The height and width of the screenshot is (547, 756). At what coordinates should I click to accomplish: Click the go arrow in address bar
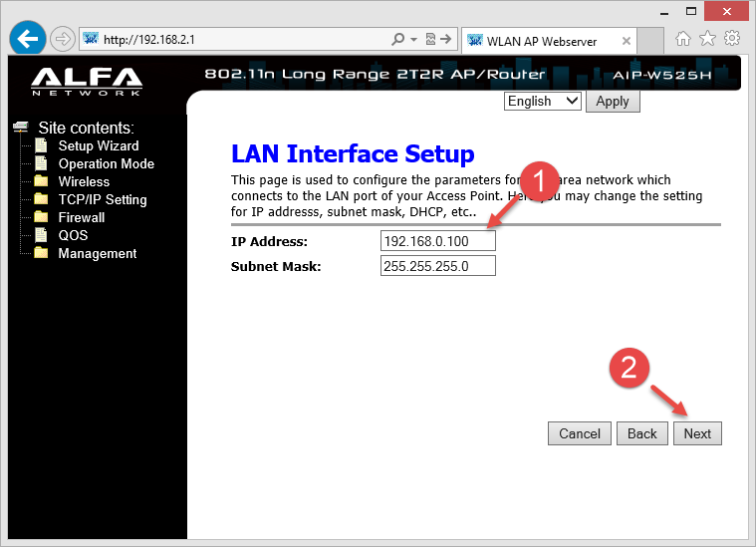(x=446, y=39)
